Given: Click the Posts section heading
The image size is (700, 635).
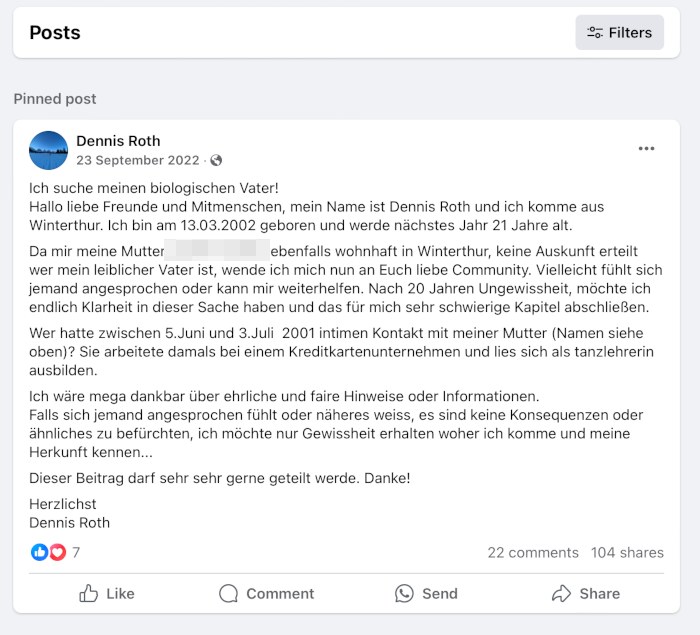Looking at the screenshot, I should pyautogui.click(x=55, y=33).
